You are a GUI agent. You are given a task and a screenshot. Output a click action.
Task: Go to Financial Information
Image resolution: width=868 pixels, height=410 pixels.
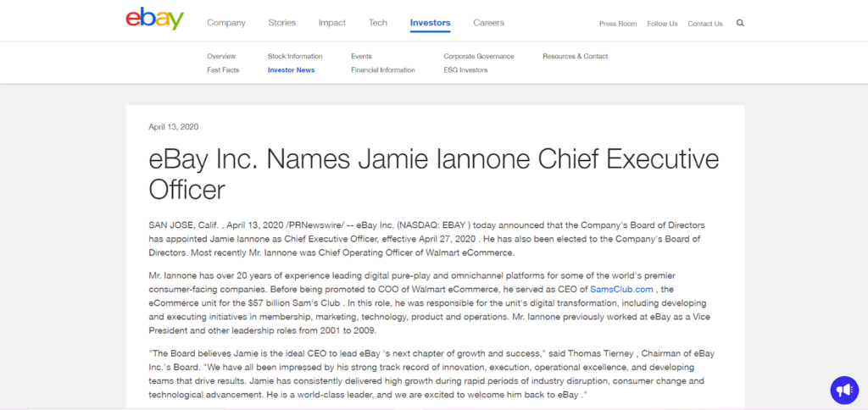[x=383, y=69]
